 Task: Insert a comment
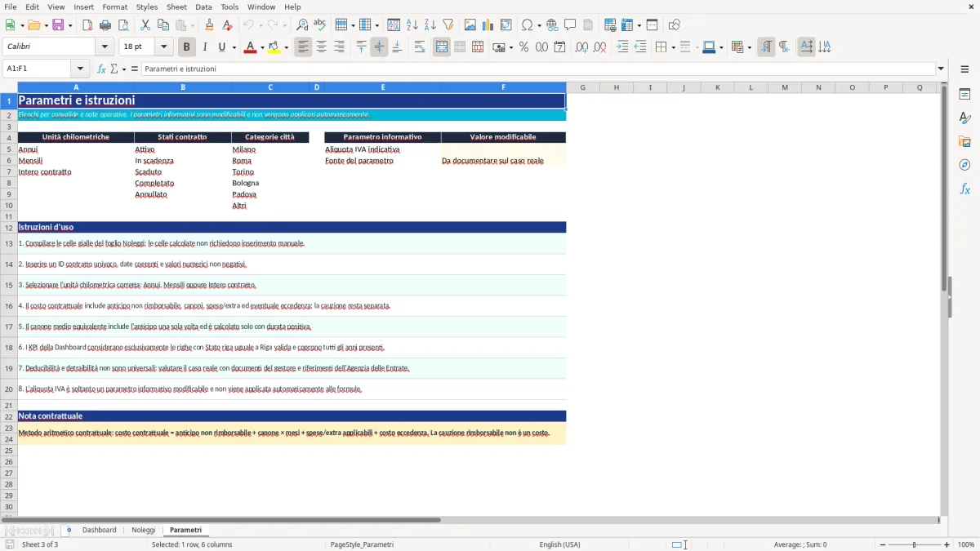click(x=571, y=25)
